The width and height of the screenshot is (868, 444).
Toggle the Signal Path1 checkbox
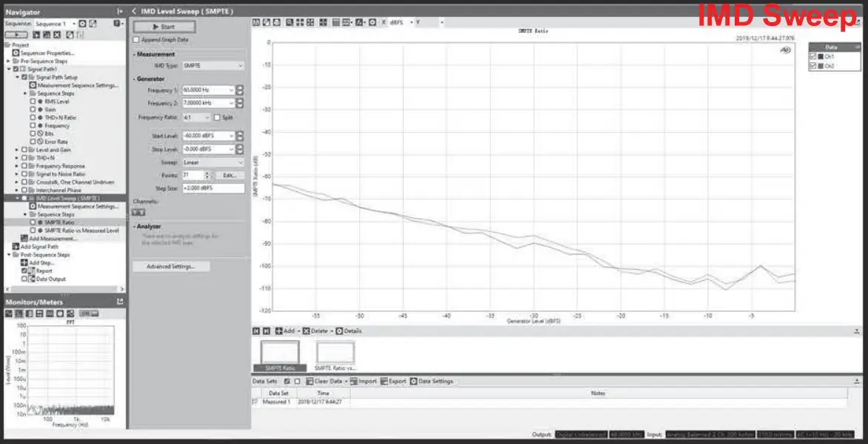[16, 69]
